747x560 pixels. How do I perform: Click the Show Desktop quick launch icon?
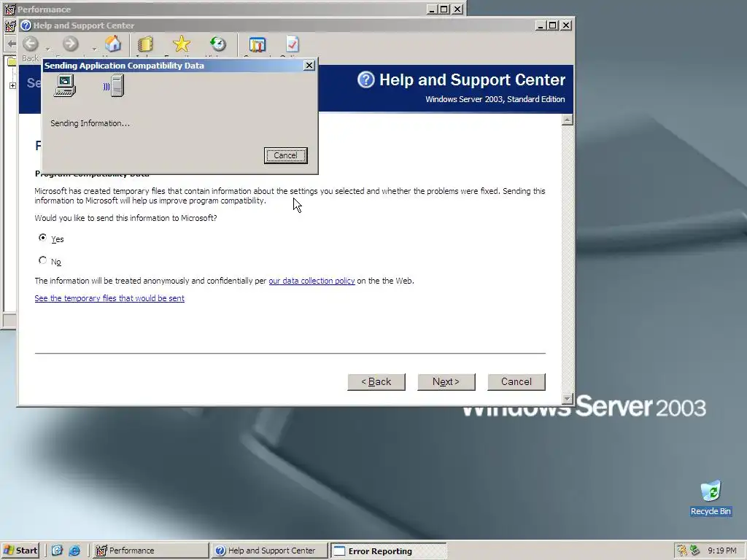pyautogui.click(x=57, y=551)
